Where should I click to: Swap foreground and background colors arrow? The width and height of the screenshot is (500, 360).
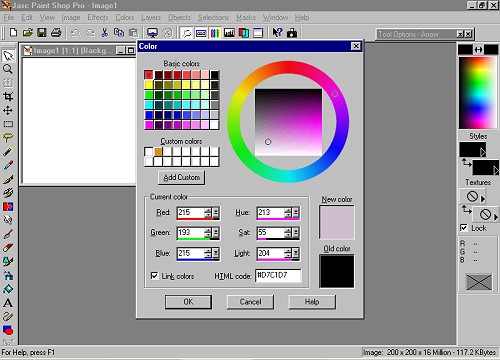point(478,50)
